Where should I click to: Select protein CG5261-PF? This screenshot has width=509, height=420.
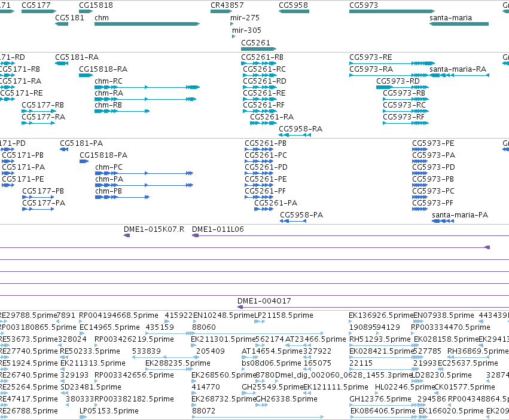[x=259, y=198]
